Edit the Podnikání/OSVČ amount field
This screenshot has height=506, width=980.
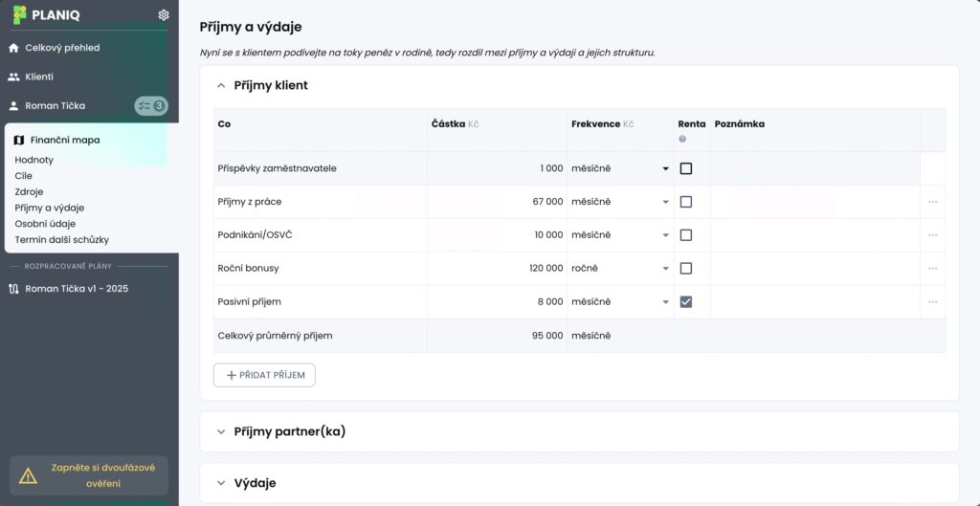tap(498, 235)
